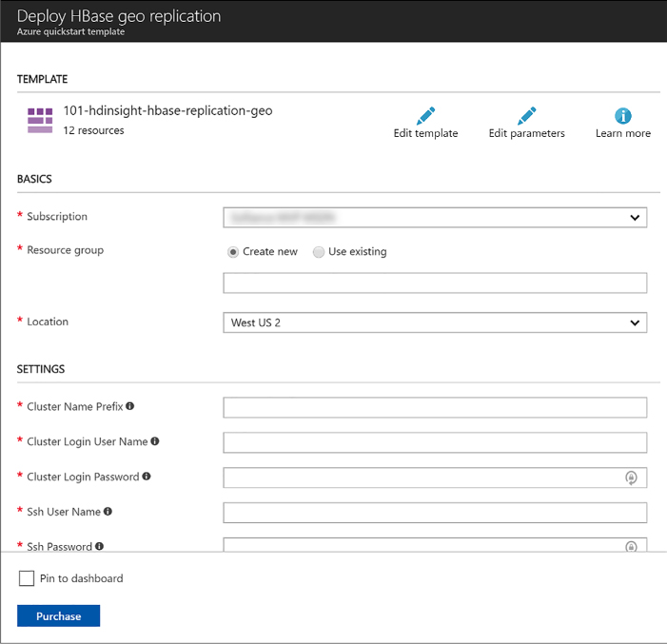Focus the Cluster Login Password field
Screen dimensions: 667x644
(x=435, y=478)
